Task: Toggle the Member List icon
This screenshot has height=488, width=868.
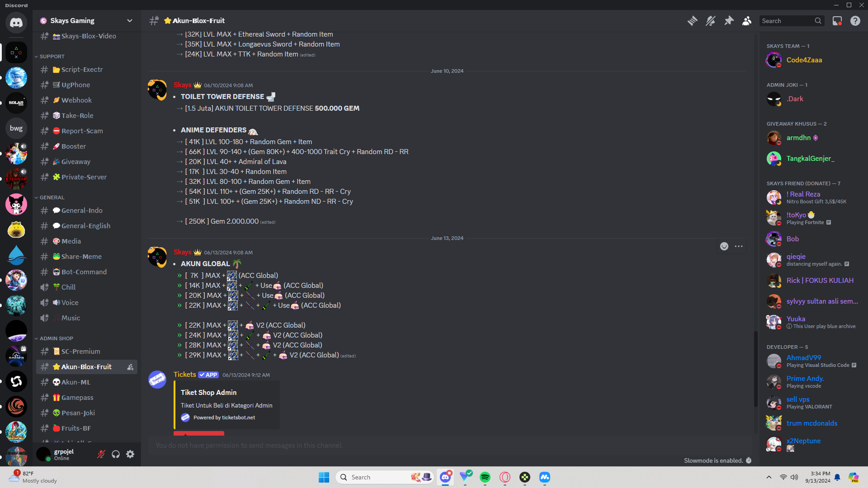Action: click(x=747, y=21)
